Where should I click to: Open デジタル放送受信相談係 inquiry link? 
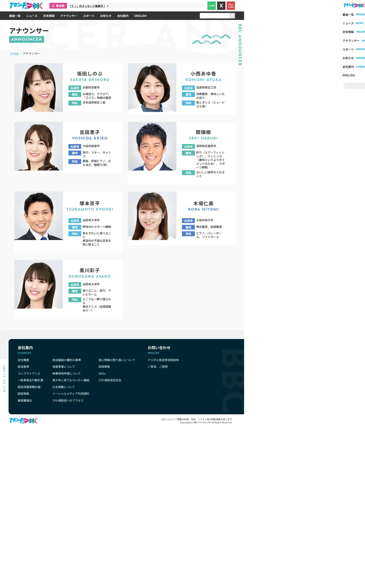[163, 360]
